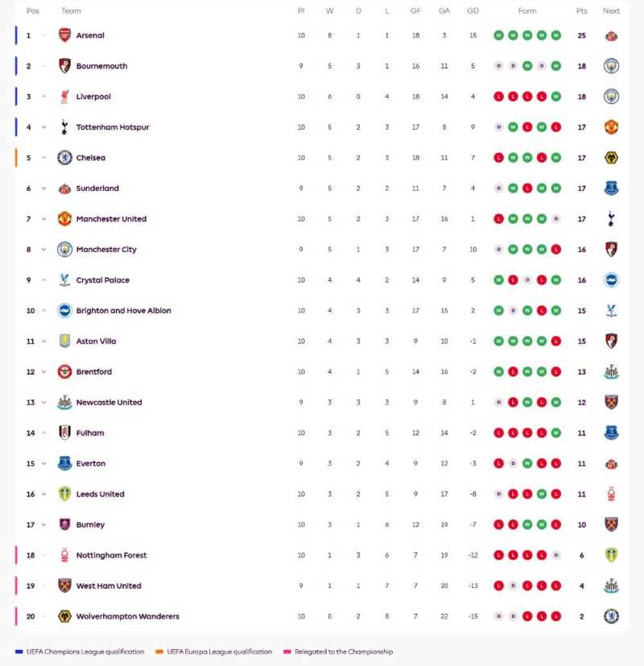The width and height of the screenshot is (644, 666).
Task: Click Wolves badge shown as Chelsea's next opponent
Action: click(612, 158)
